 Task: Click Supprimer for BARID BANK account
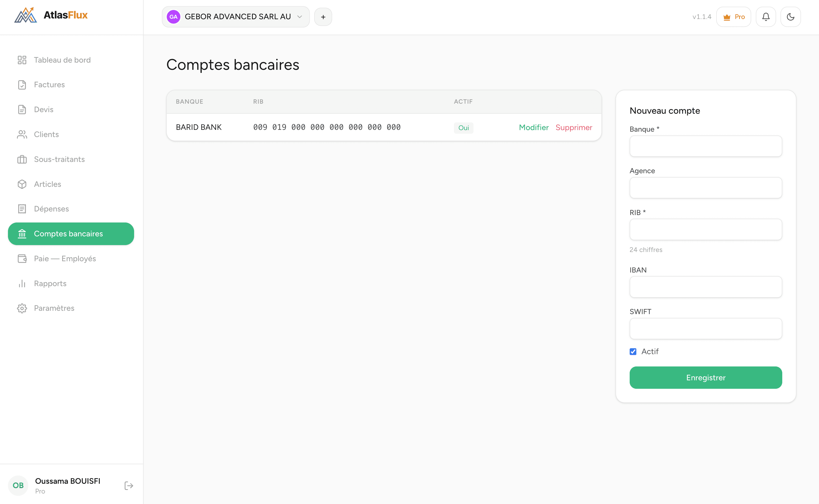point(574,127)
